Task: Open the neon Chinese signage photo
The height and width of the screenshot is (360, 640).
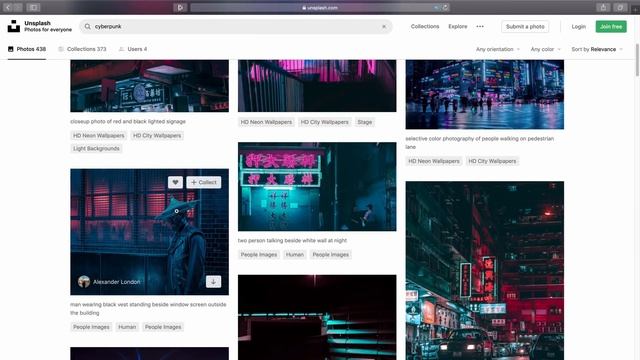Action: click(317, 187)
